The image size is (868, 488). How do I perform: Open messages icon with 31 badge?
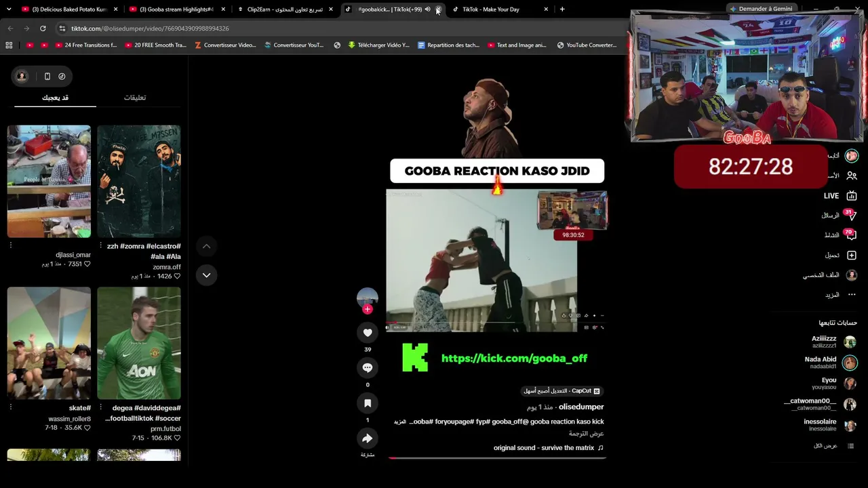(851, 215)
